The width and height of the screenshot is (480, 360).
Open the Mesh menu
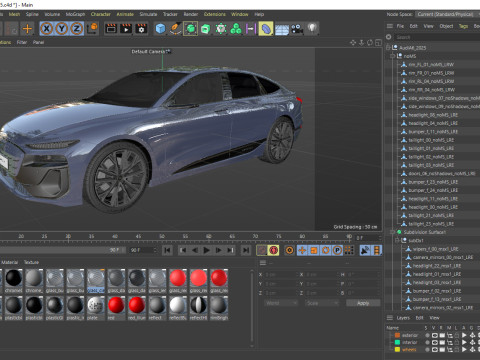coord(14,14)
